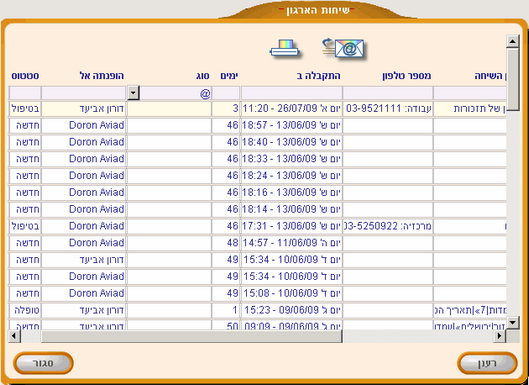
Task: Click the vertical scrollbar down arrow
Action: [x=512, y=322]
